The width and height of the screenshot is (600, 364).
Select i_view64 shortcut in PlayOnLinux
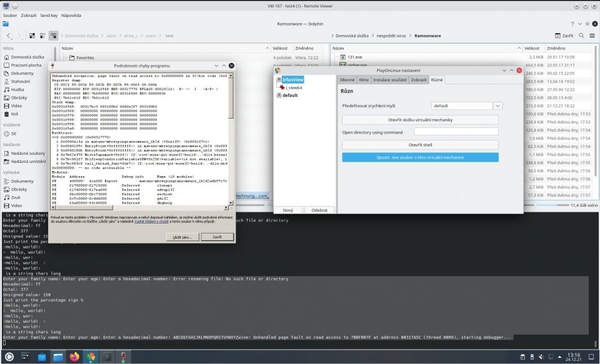[294, 87]
